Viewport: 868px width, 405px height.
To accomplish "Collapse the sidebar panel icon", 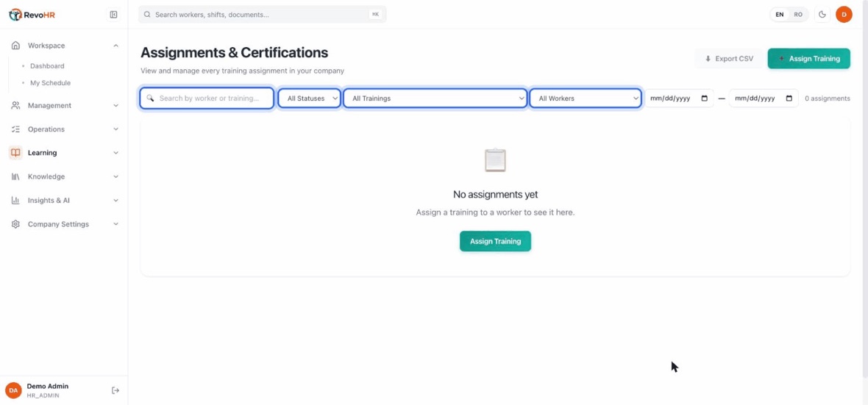I will pyautogui.click(x=113, y=15).
